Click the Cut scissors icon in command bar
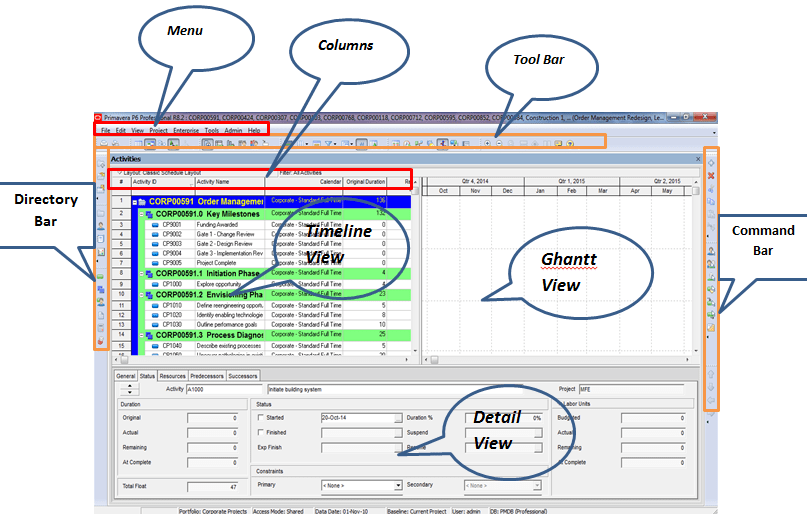The height and width of the screenshot is (514, 807). tap(711, 189)
